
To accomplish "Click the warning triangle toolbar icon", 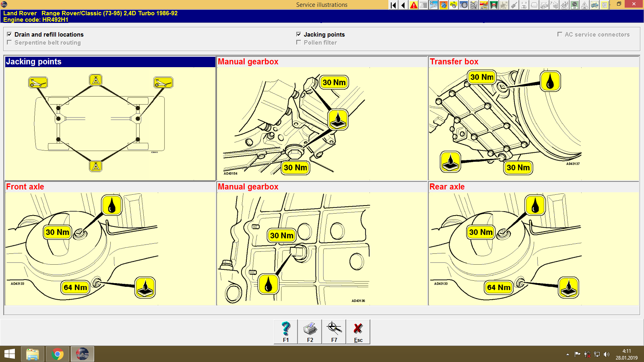I will 414,4.
